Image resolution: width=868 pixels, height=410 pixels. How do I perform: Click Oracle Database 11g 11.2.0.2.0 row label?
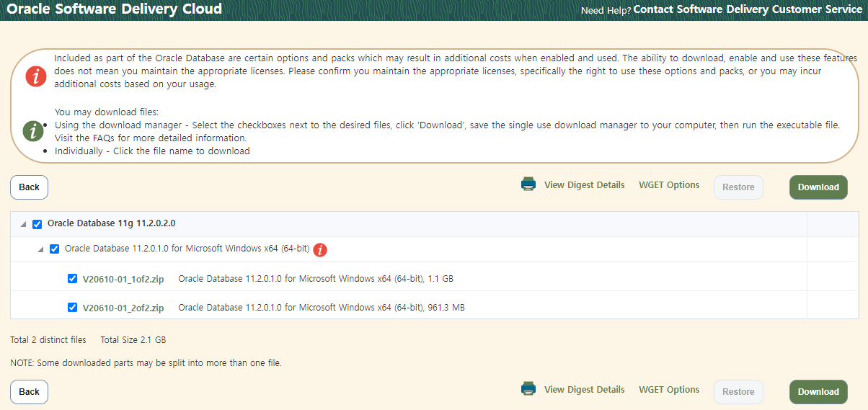pos(111,224)
